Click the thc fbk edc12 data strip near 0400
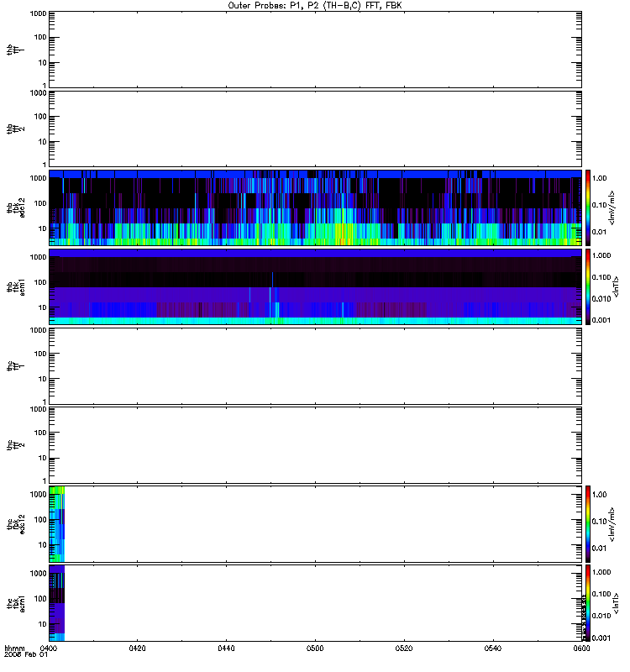The width and height of the screenshot is (630, 672). [57, 524]
